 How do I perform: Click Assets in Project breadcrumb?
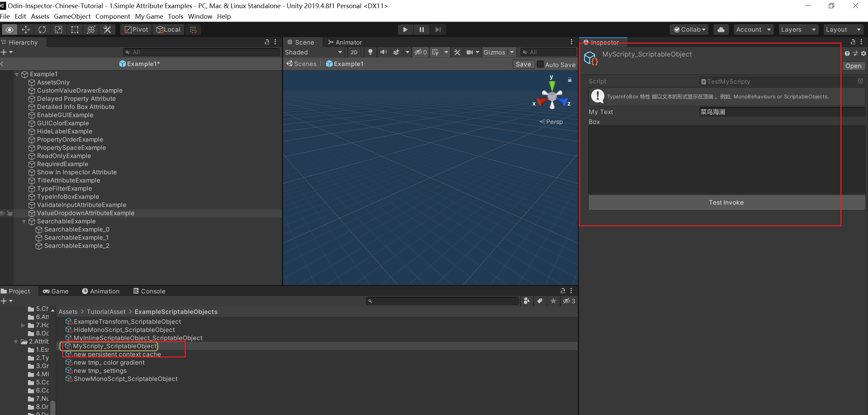68,312
